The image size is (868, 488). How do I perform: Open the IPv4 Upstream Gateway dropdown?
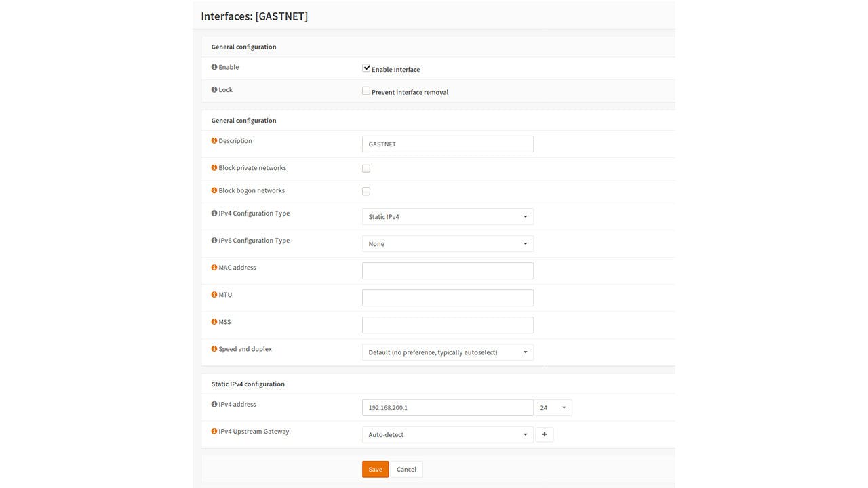[448, 434]
